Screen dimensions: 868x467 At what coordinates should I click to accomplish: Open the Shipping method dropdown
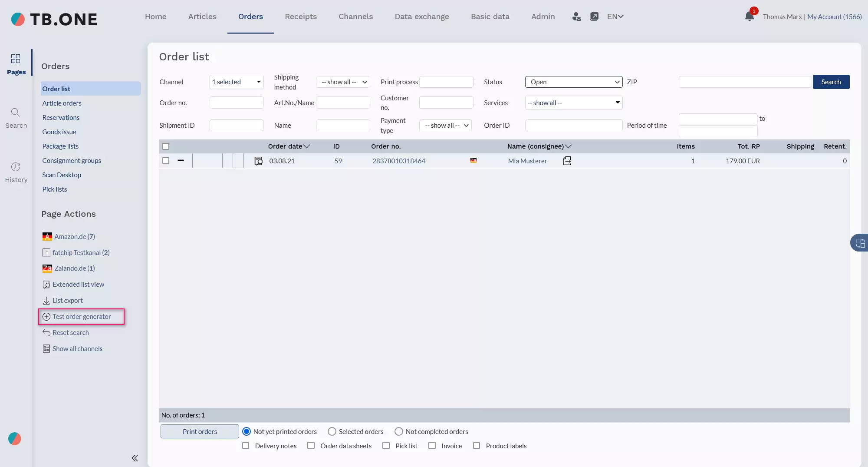point(343,82)
